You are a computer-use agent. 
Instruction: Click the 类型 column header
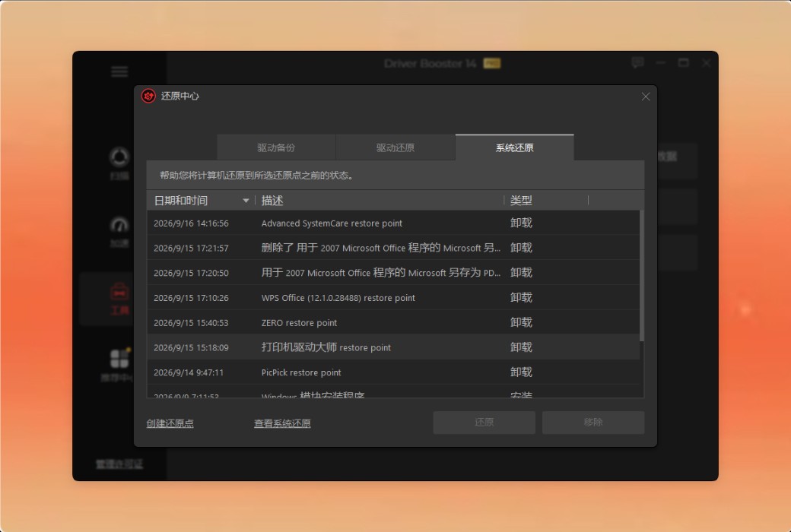coord(521,201)
